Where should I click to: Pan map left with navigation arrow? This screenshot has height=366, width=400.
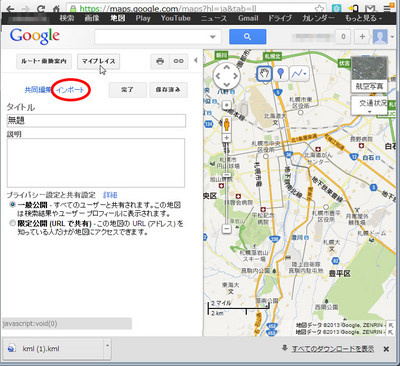[218, 76]
